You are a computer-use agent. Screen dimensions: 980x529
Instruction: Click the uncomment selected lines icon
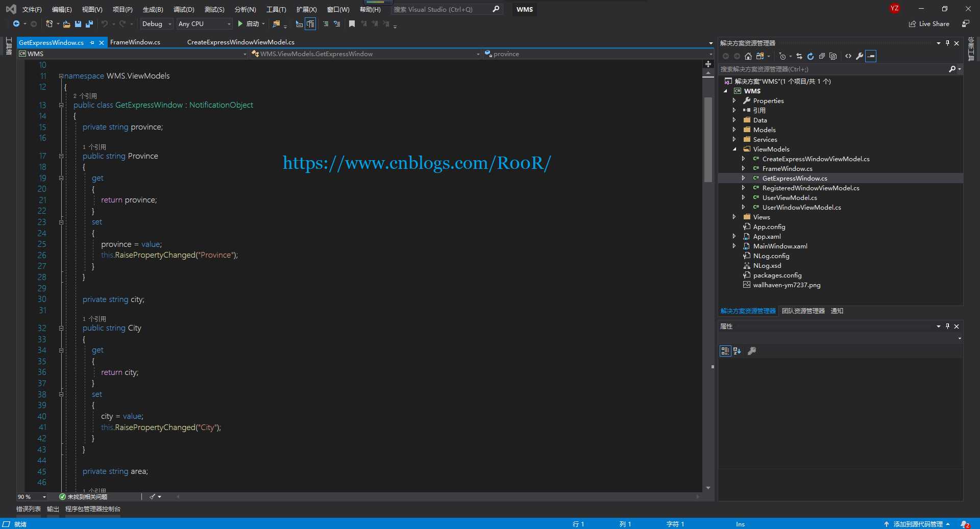pyautogui.click(x=337, y=24)
